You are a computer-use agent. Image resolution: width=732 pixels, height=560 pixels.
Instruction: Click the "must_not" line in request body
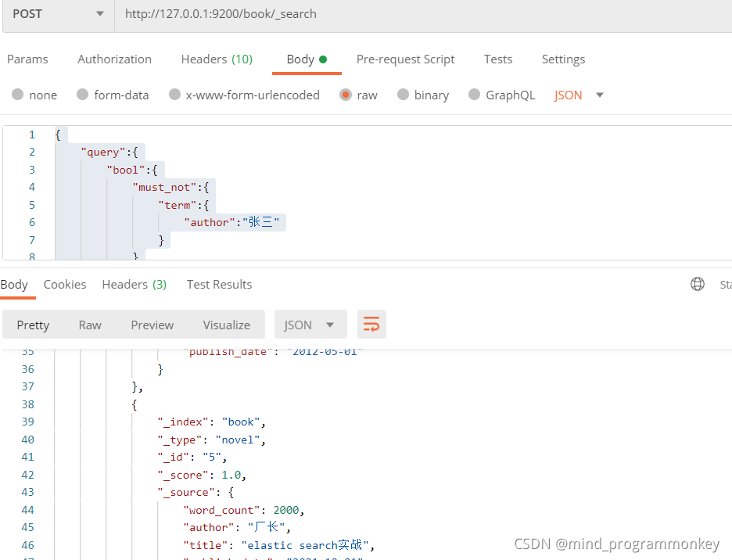tap(170, 187)
